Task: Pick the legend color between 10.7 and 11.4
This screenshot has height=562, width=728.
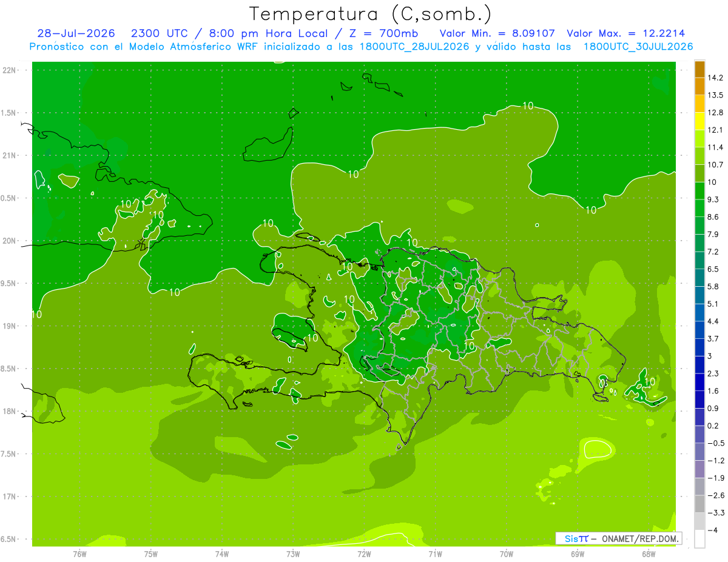Action: click(x=699, y=156)
